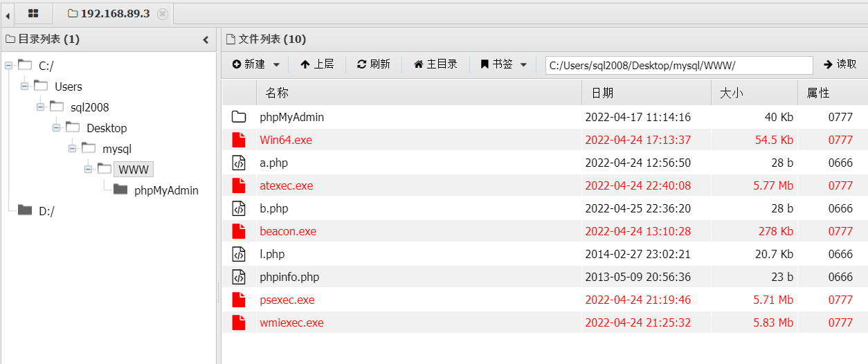Viewport: 868px width, 364px height.
Task: Click the l.php code file icon
Action: click(x=239, y=254)
